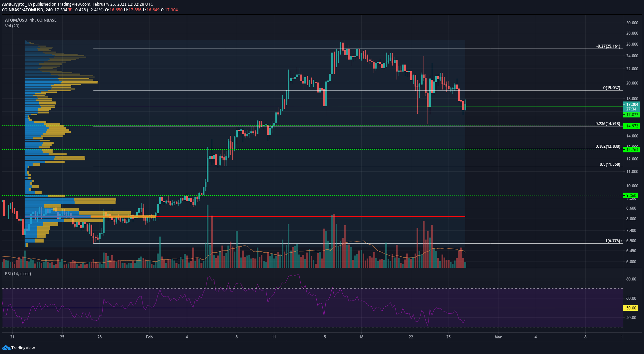Click the 6.000 price axis label
The width and height of the screenshot is (644, 354).
coord(631,262)
